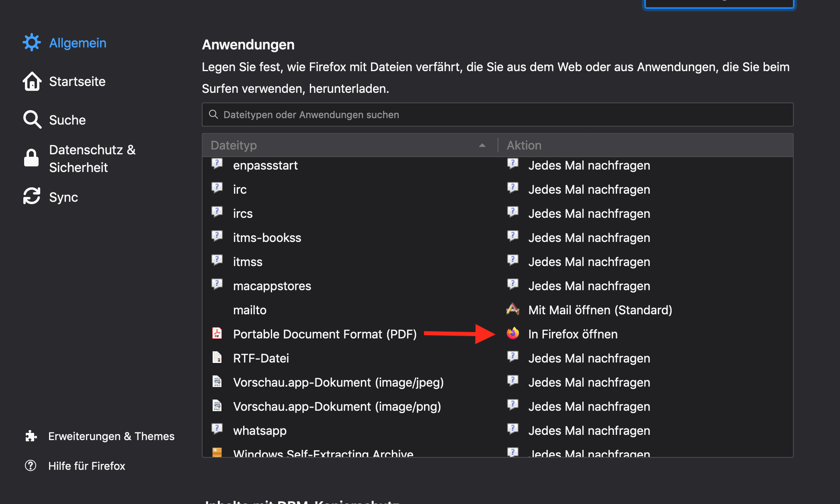Screen dimensions: 840x504
Task: Click the Allgemein gear icon
Action: [32, 43]
